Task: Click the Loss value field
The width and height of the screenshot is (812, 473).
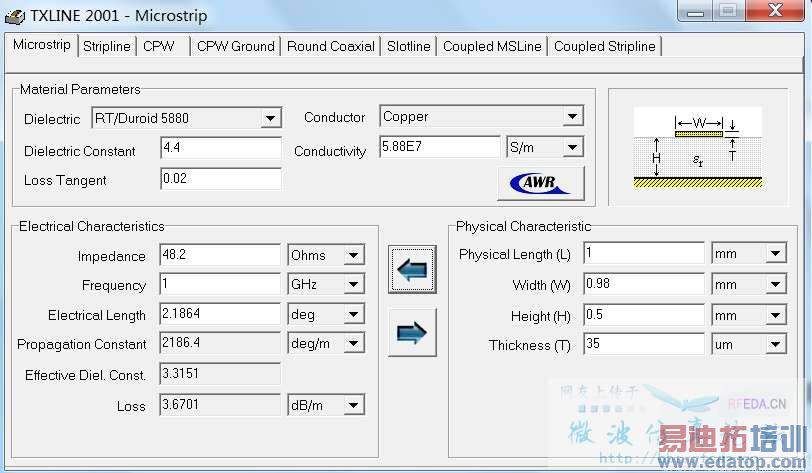Action: click(220, 405)
